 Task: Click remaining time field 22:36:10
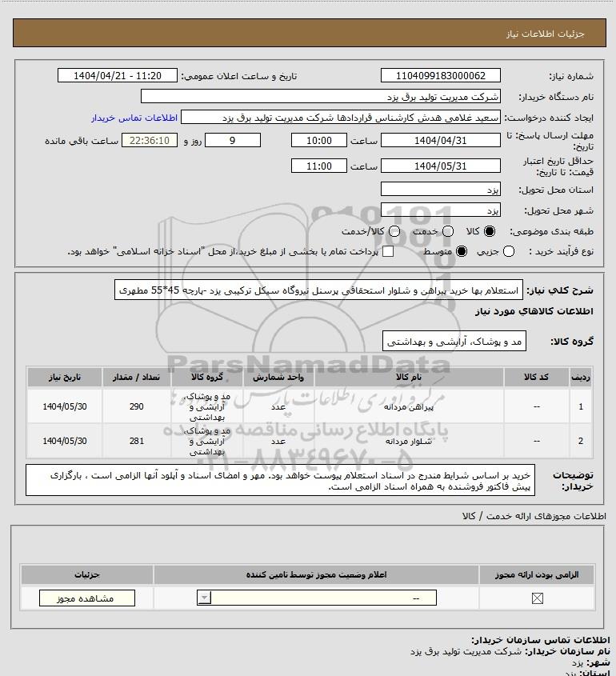point(150,140)
